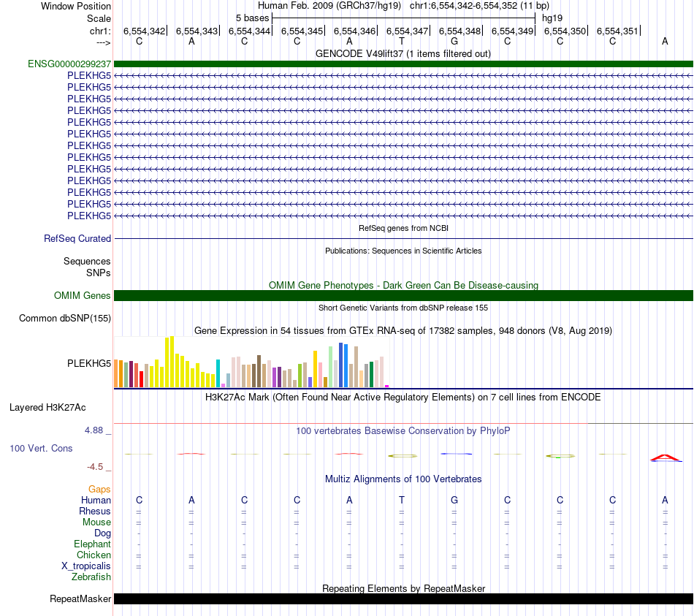Open the 'RefSeq genes from NCBI' title
This screenshot has height=616, width=694.
tap(403, 228)
